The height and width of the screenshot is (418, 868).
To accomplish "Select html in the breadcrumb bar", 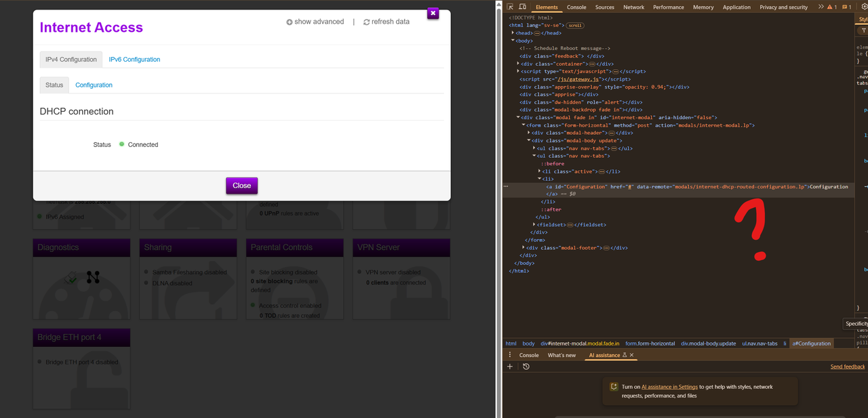I will pyautogui.click(x=511, y=343).
